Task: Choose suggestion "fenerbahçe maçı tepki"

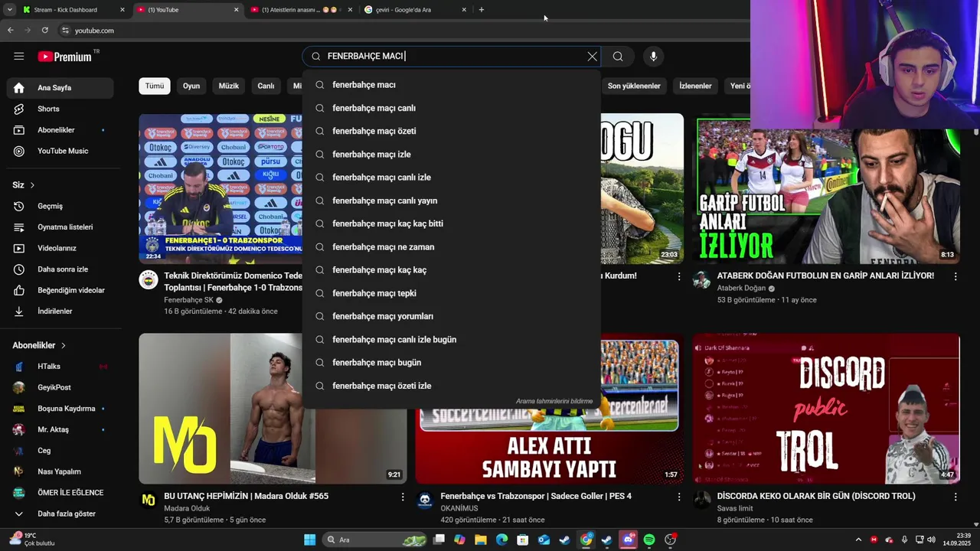Action: coord(452,293)
